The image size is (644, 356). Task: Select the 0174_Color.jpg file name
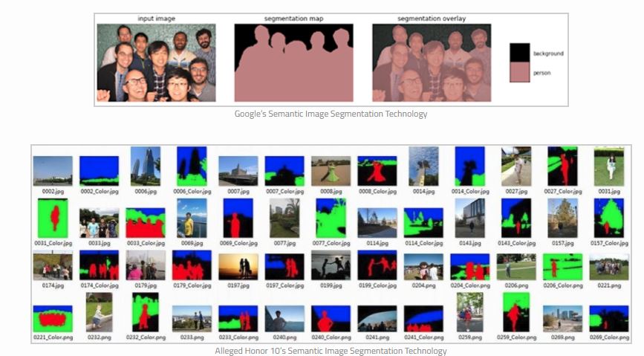99,285
